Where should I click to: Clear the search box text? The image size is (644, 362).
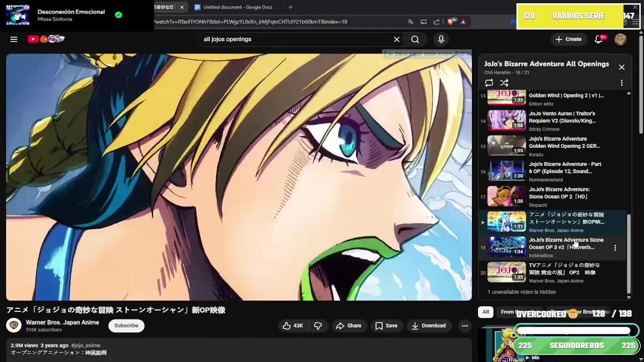[x=396, y=39]
